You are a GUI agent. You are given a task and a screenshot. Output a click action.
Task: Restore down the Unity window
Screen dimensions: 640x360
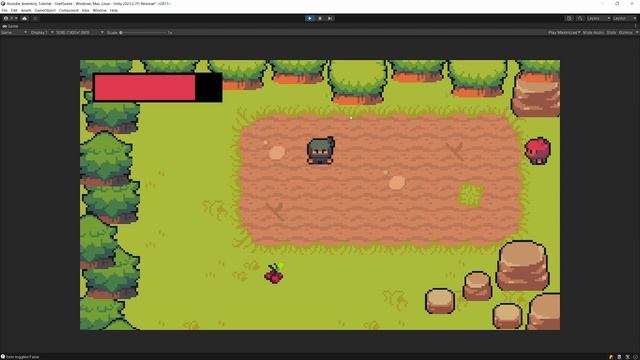[x=617, y=3]
